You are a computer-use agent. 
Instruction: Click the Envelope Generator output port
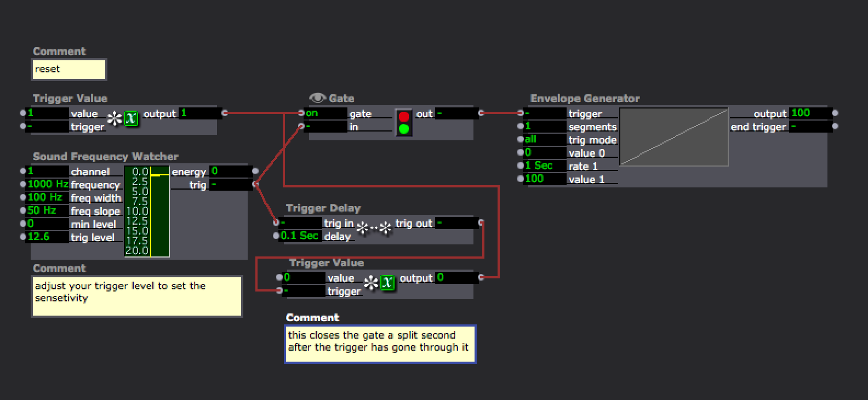point(835,113)
